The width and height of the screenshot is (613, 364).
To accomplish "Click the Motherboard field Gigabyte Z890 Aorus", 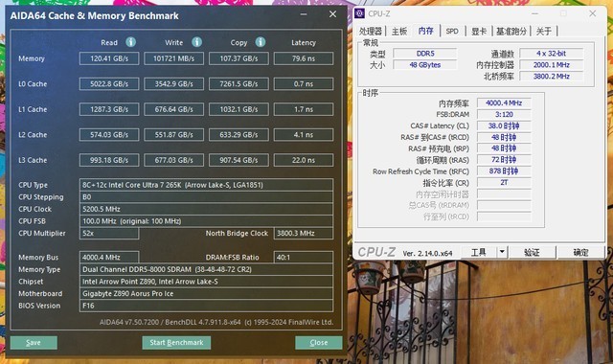I will click(x=206, y=294).
